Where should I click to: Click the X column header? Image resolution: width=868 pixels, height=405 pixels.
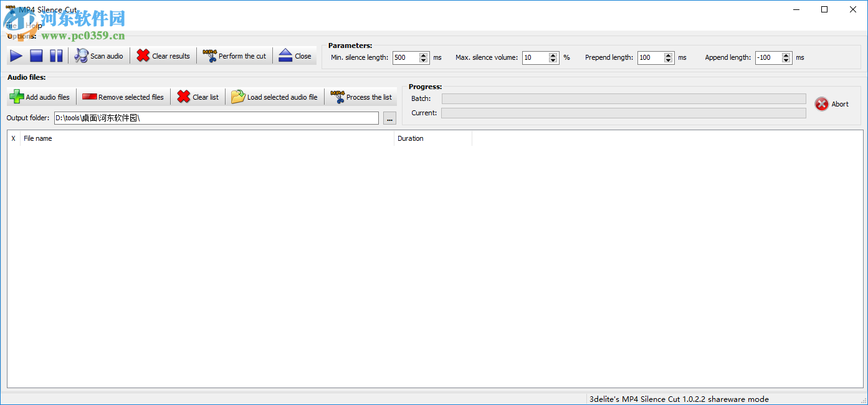pyautogui.click(x=14, y=138)
